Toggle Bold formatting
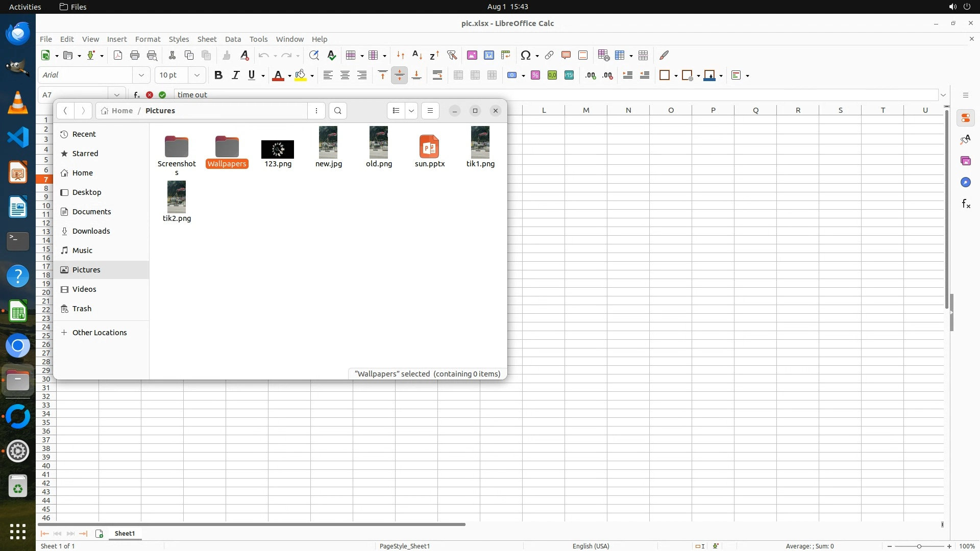980x551 pixels. 218,75
